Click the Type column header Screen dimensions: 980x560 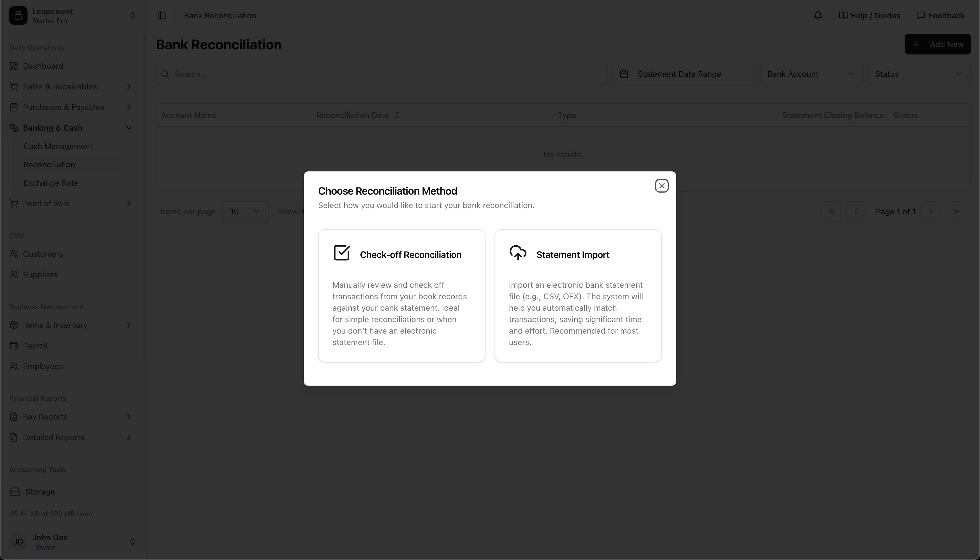pos(567,115)
